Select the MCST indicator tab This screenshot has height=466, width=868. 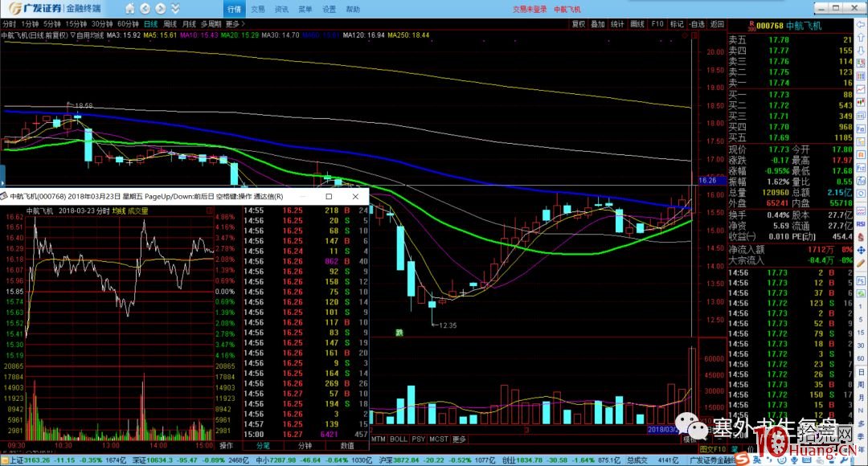[439, 439]
